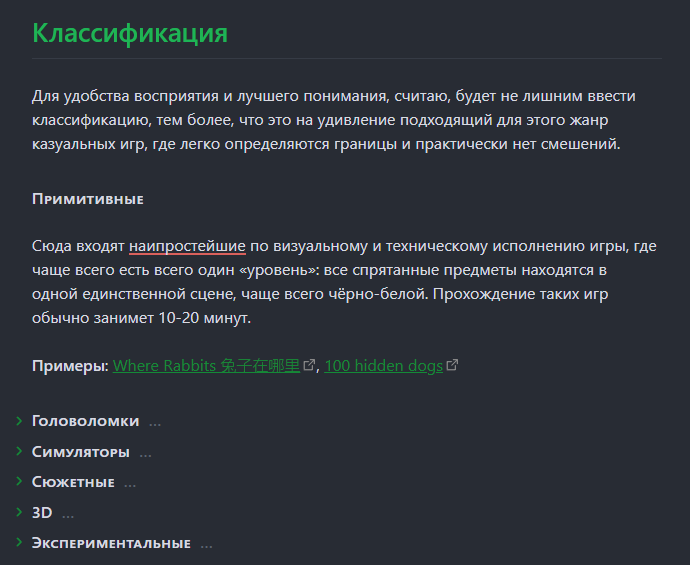
Task: Click ellipsis next to Головоломки heading
Action: (x=155, y=423)
